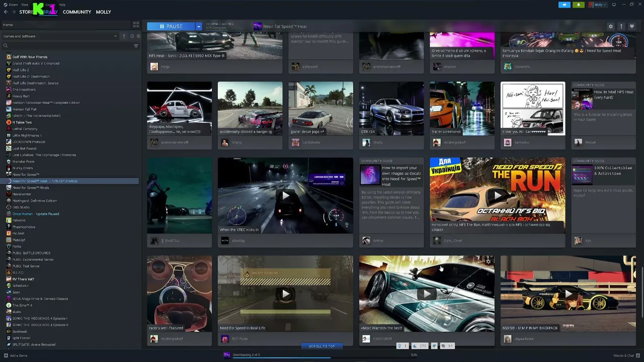Select Grand Theft Auto V Enhanced in library
The image size is (644, 362).
click(36, 63)
